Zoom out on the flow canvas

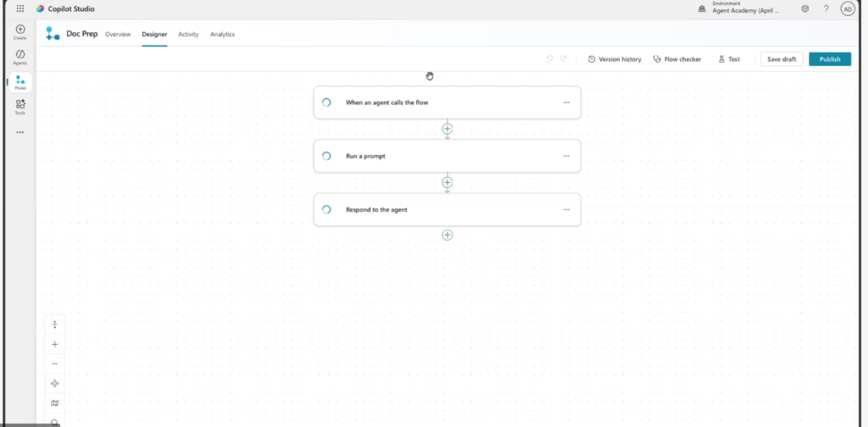(x=55, y=363)
